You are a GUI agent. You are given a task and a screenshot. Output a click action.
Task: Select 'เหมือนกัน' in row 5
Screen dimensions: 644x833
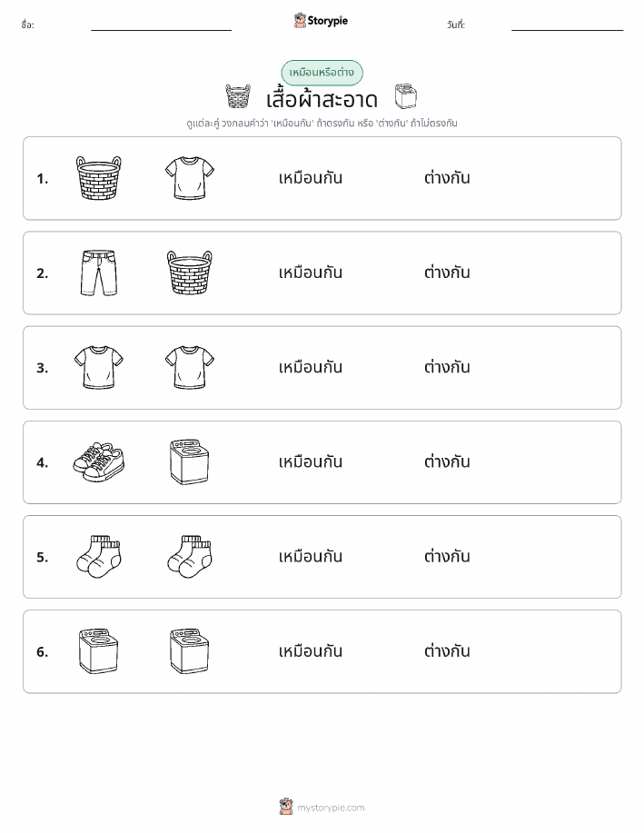(311, 556)
